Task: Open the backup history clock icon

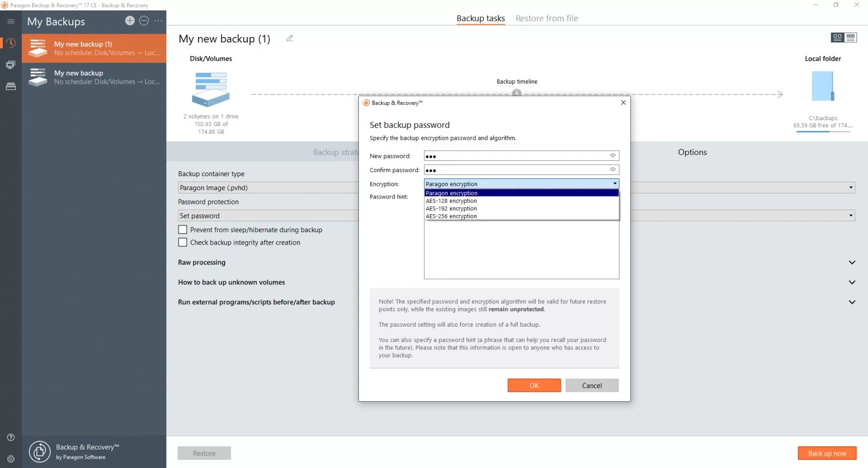Action: (11, 43)
